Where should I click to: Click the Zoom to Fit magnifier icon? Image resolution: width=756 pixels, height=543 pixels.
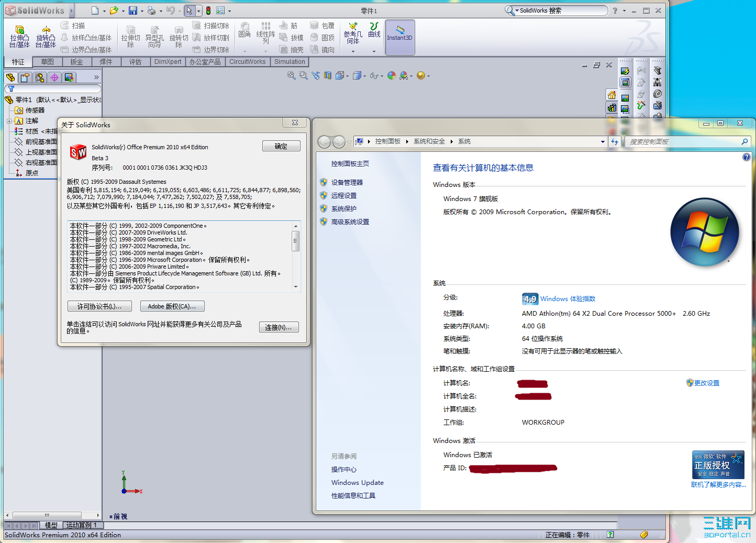click(x=292, y=76)
